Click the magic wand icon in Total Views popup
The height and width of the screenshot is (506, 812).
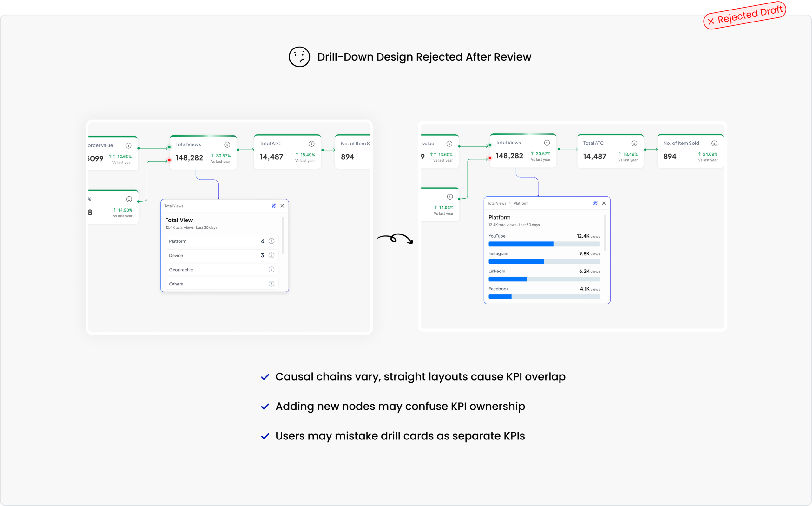click(274, 206)
